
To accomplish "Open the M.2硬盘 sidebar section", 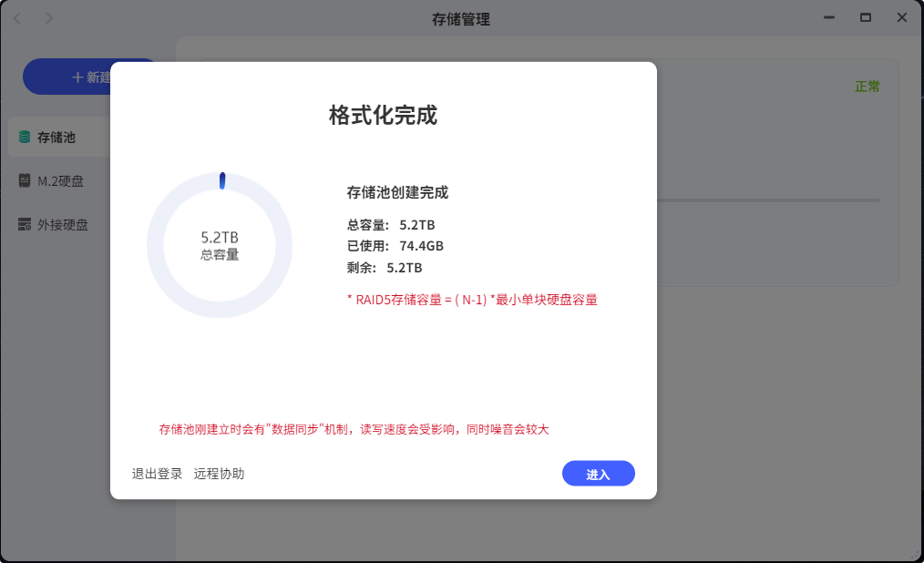I will [59, 180].
